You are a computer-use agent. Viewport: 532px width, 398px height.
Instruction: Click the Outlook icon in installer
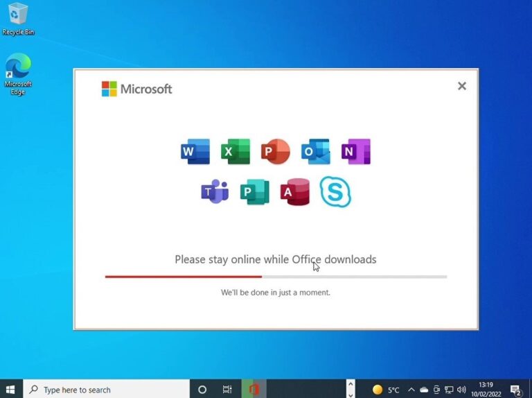click(316, 151)
